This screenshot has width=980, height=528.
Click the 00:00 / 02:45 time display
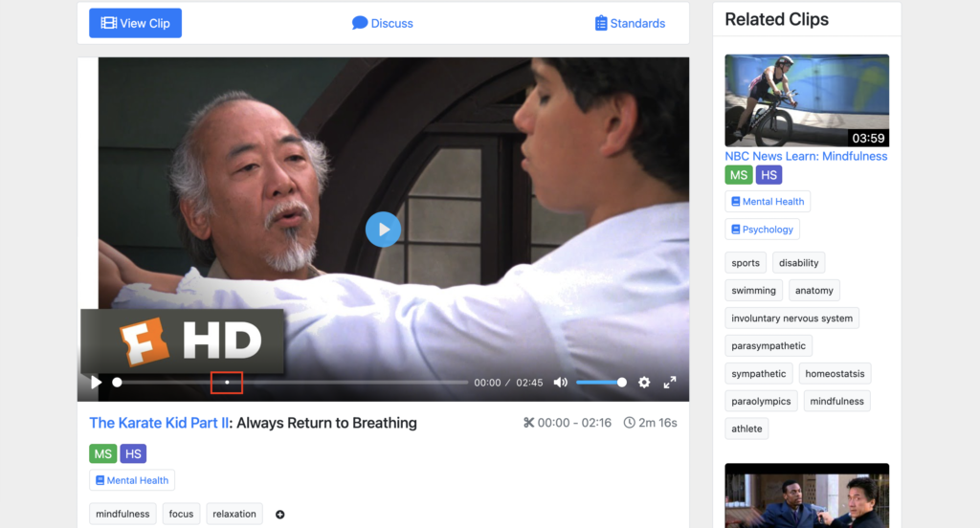pyautogui.click(x=508, y=383)
